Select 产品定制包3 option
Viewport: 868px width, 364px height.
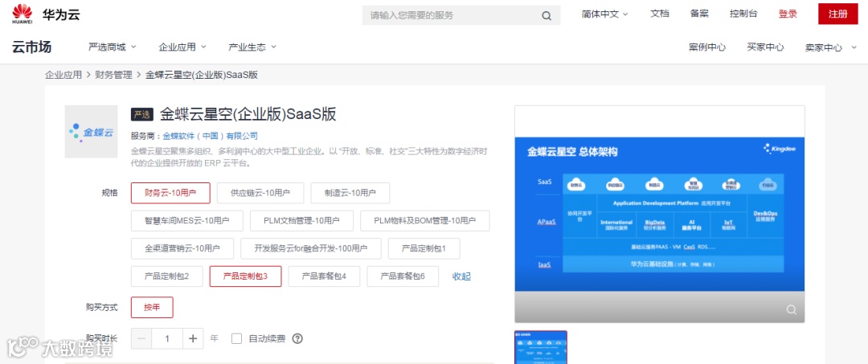[245, 276]
